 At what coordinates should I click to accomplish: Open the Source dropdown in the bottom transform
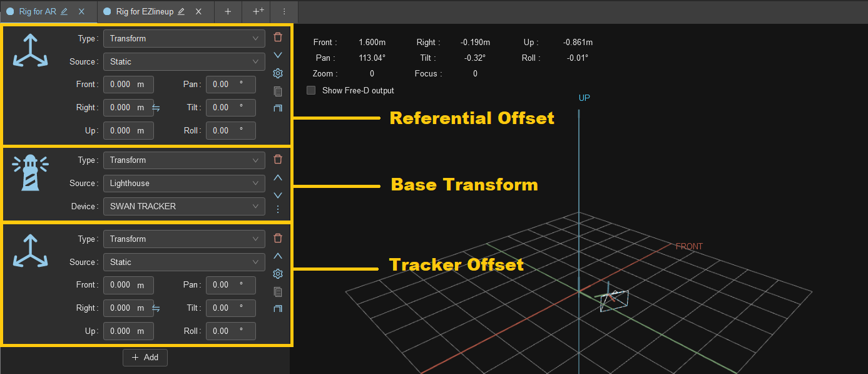pos(184,262)
